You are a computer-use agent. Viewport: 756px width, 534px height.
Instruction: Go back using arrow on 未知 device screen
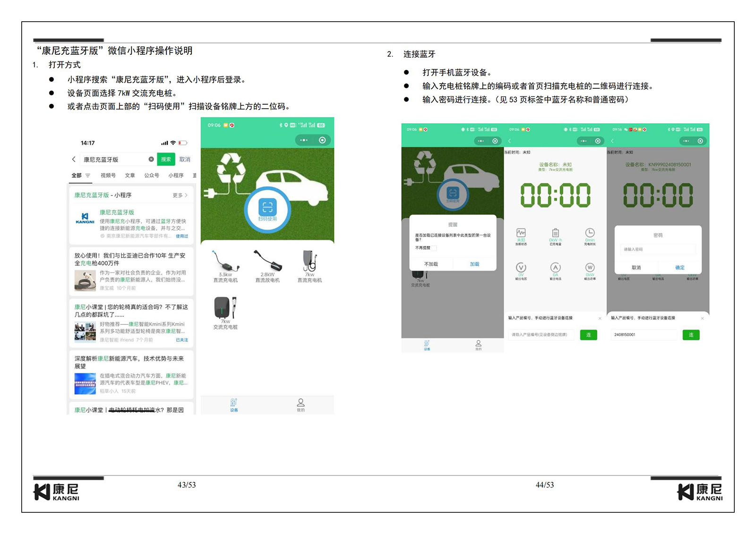tap(510, 141)
